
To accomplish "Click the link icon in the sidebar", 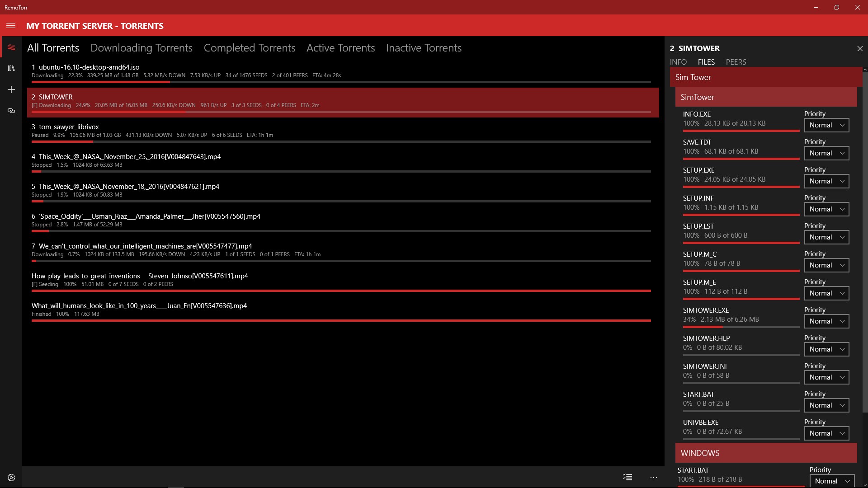I will coord(11,111).
